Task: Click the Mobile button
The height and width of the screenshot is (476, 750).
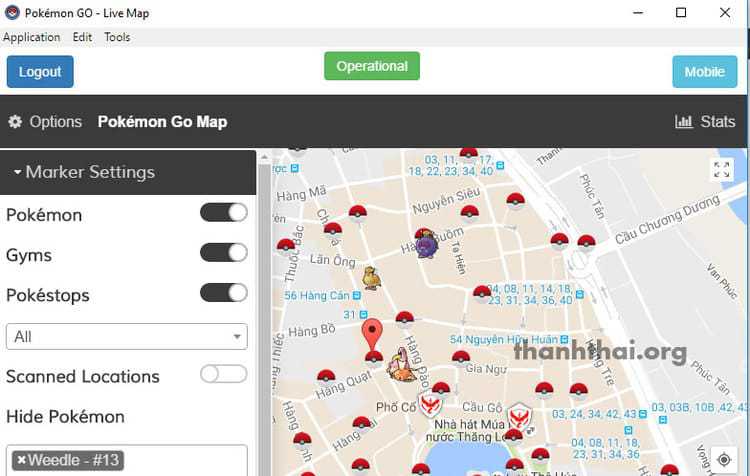Action: [704, 72]
